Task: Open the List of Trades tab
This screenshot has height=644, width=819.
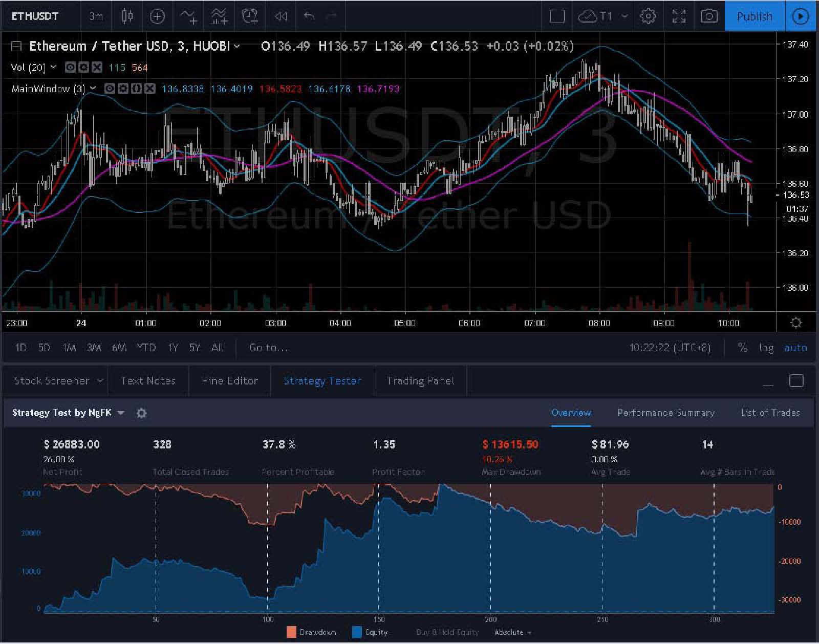Action: coord(770,413)
